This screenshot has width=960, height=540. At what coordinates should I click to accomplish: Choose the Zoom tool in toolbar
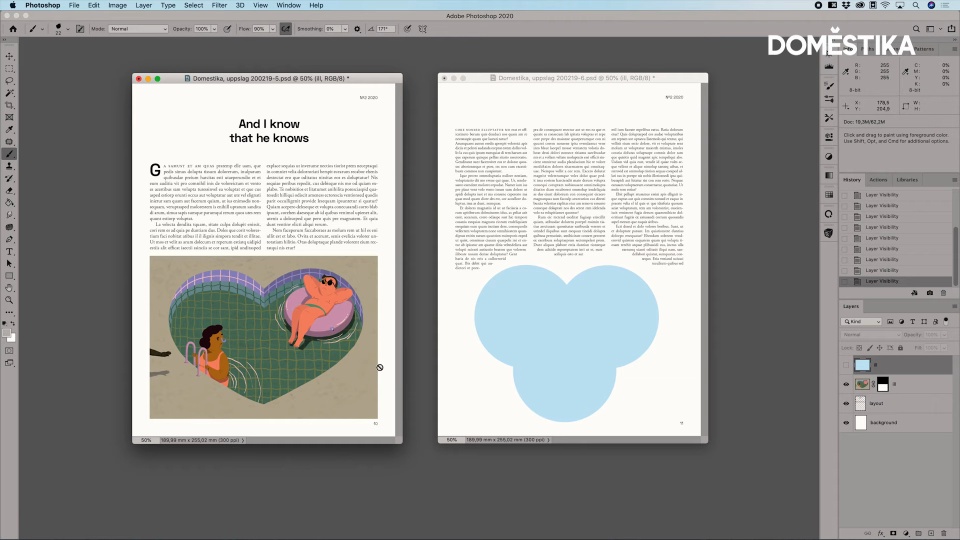(10, 299)
